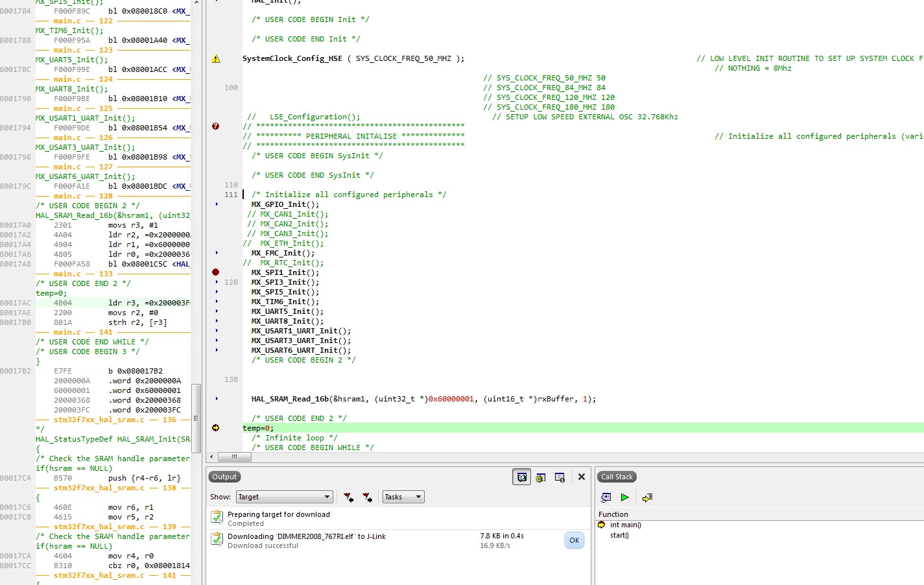
Task: Click 'Infinite loop' comment line
Action: pos(294,438)
